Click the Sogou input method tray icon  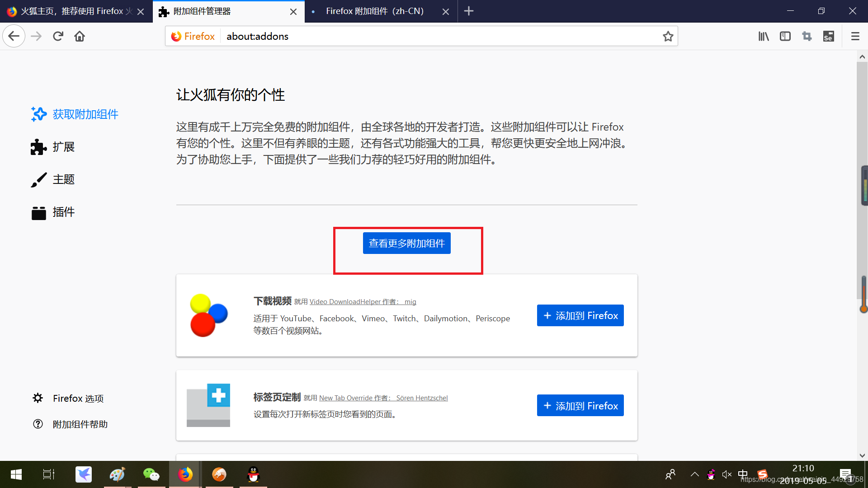coord(763,474)
